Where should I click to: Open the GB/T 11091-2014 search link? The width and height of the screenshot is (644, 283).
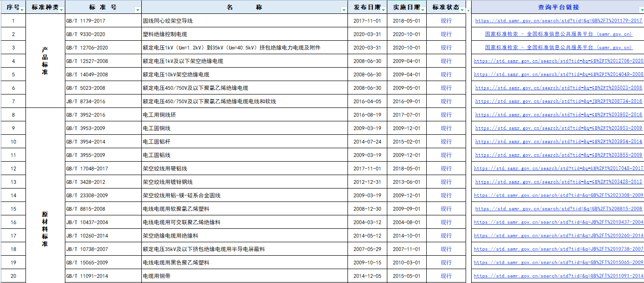(558, 276)
